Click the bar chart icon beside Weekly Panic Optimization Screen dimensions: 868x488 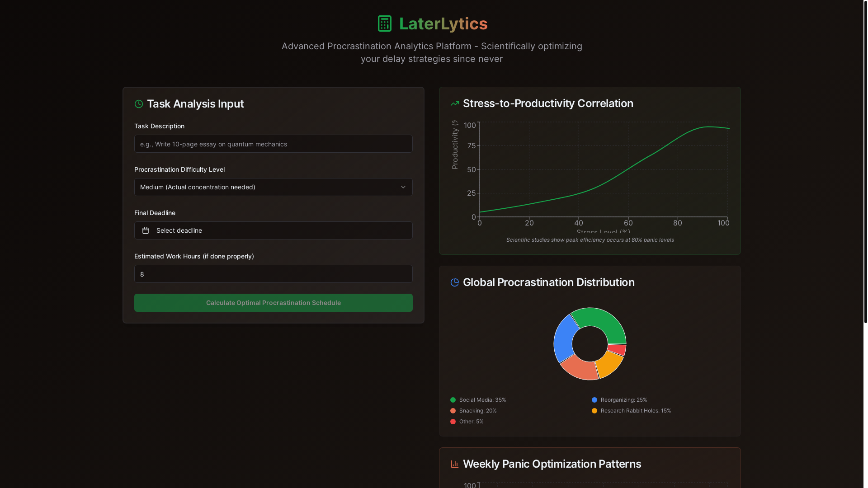tap(455, 464)
